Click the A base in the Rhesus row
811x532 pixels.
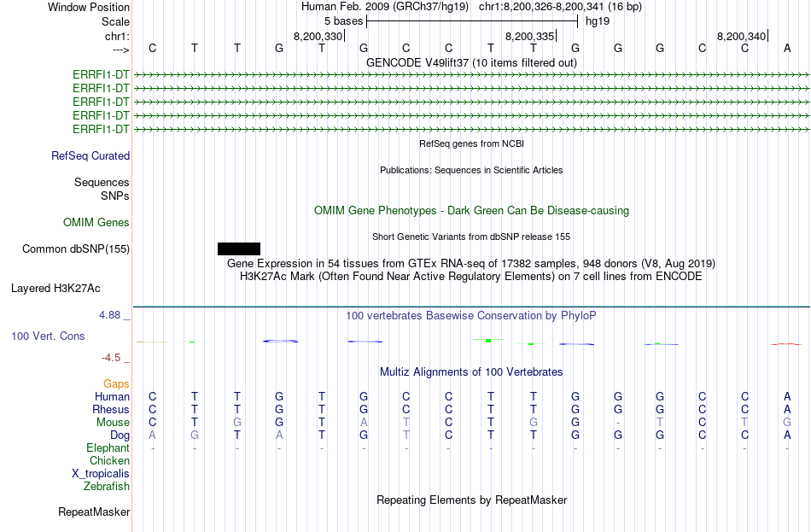point(787,409)
